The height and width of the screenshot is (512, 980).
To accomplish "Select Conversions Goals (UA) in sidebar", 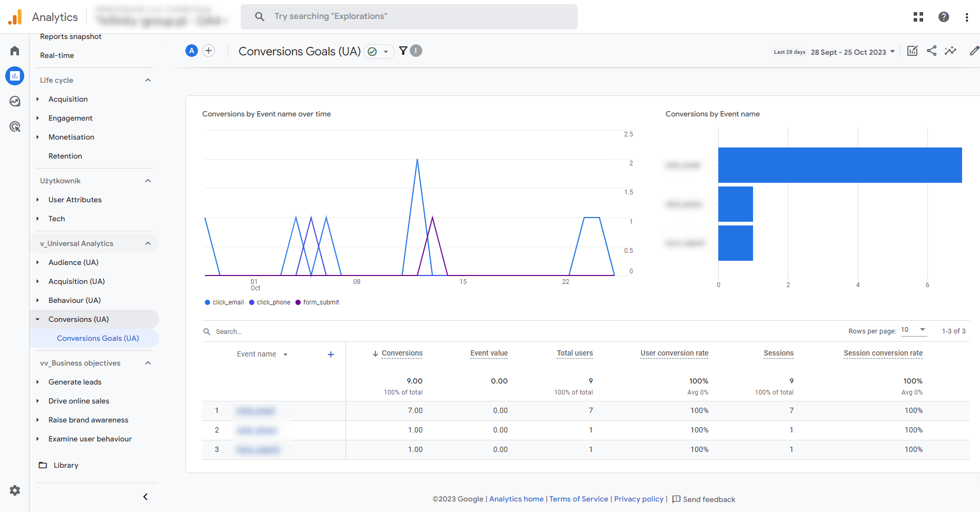I will (x=98, y=338).
